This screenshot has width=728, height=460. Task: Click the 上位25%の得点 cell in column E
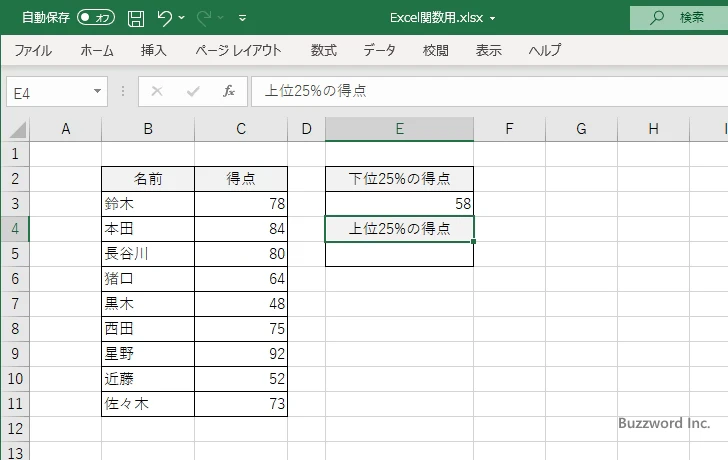(x=399, y=229)
